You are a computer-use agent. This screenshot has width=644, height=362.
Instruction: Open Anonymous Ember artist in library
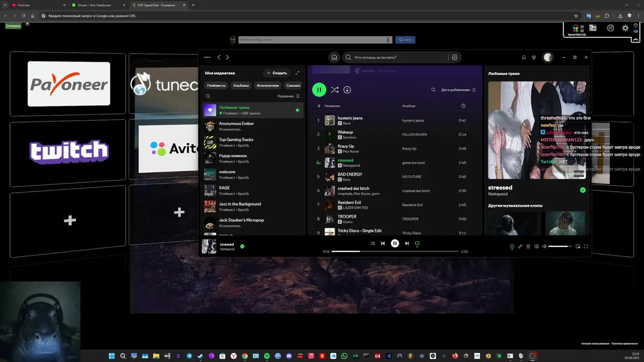pos(253,126)
